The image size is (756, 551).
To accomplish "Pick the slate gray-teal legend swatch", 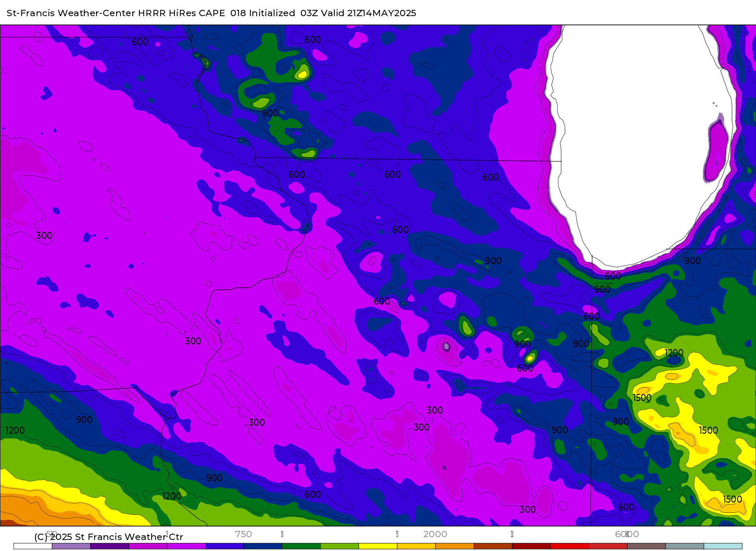I will coord(685,546).
